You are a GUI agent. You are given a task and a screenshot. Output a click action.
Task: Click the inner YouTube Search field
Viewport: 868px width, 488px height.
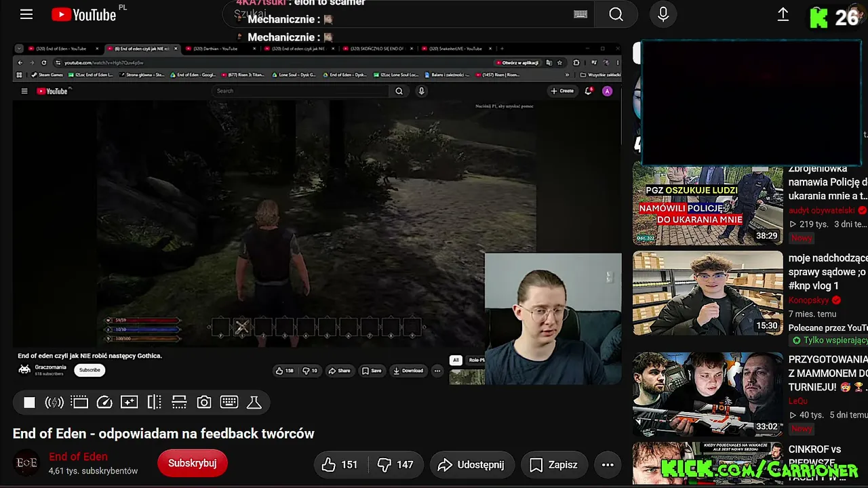(301, 91)
